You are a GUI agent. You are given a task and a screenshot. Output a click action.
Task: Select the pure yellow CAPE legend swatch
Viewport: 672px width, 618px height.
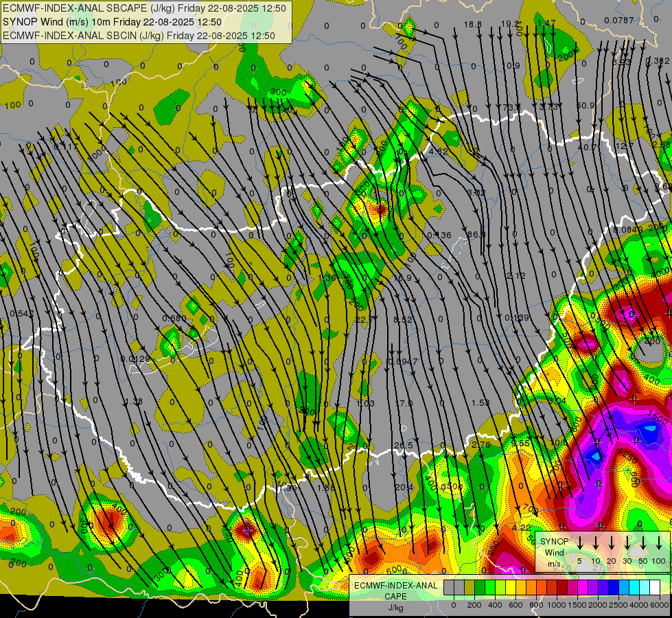click(511, 587)
